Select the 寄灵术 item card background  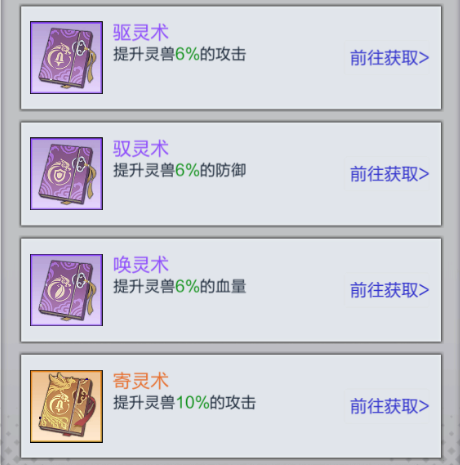231,406
